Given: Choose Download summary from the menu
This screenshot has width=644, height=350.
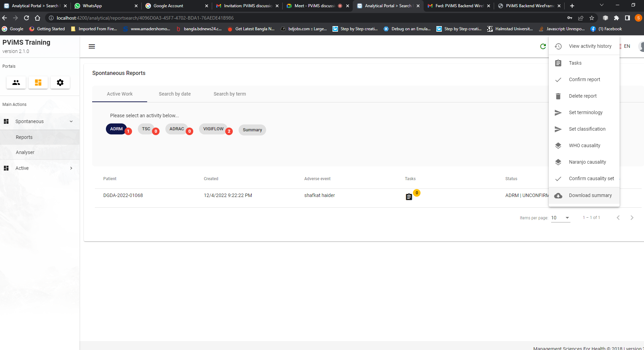Looking at the screenshot, I should coord(590,195).
